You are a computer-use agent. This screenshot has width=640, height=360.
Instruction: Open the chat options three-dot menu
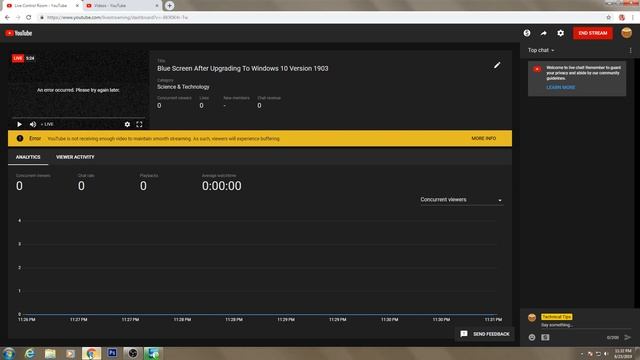pyautogui.click(x=631, y=50)
